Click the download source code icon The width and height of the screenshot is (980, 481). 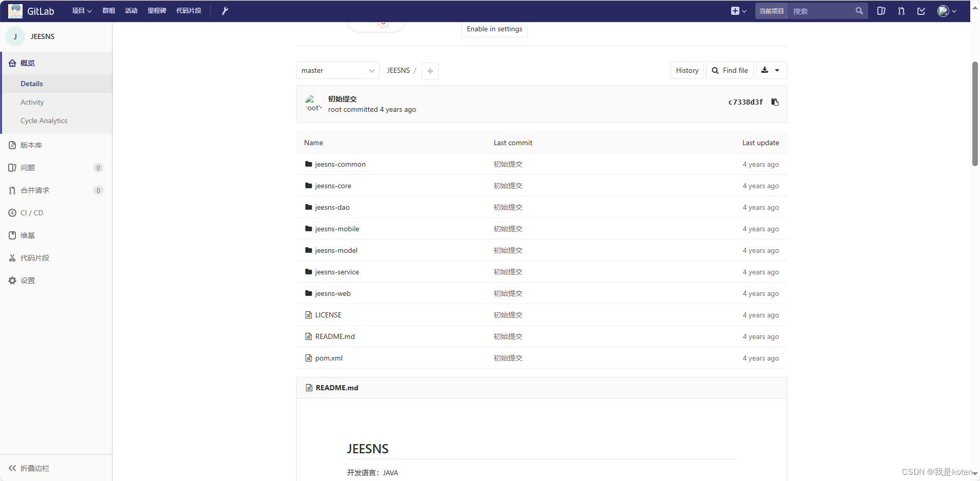click(765, 70)
